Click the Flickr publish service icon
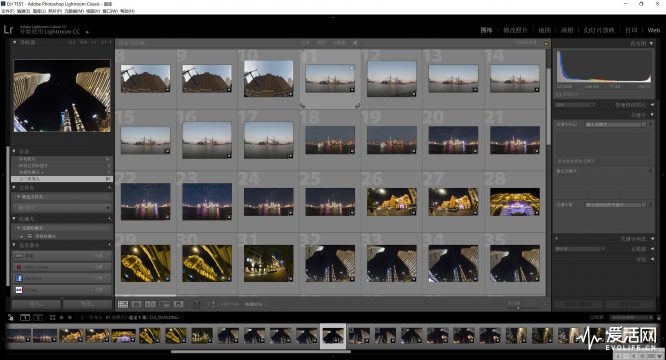The height and width of the screenshot is (360, 666). point(19,290)
